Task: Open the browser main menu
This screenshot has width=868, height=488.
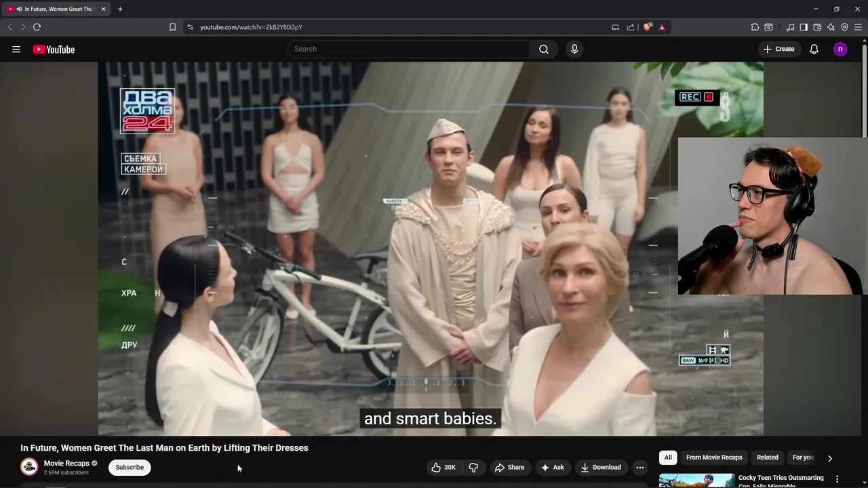Action: click(858, 27)
